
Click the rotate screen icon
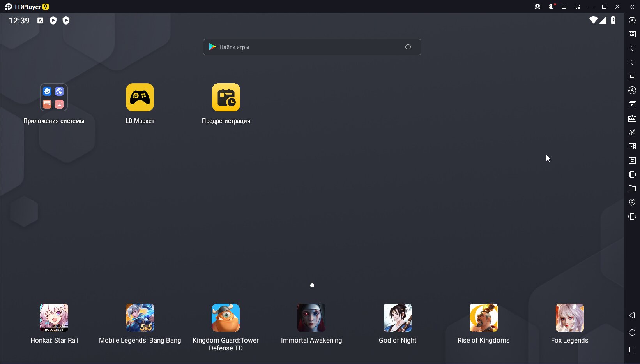click(x=632, y=216)
